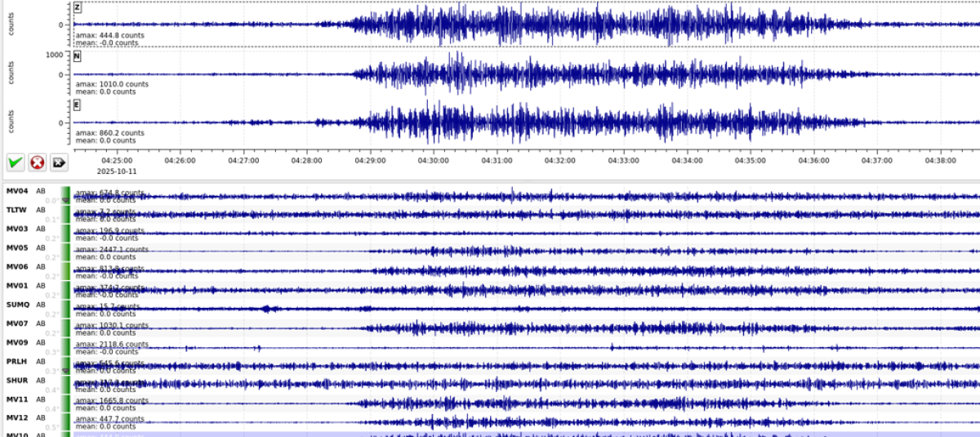Click the green checkmark confirm pick icon
The height and width of the screenshot is (437, 980).
point(15,163)
